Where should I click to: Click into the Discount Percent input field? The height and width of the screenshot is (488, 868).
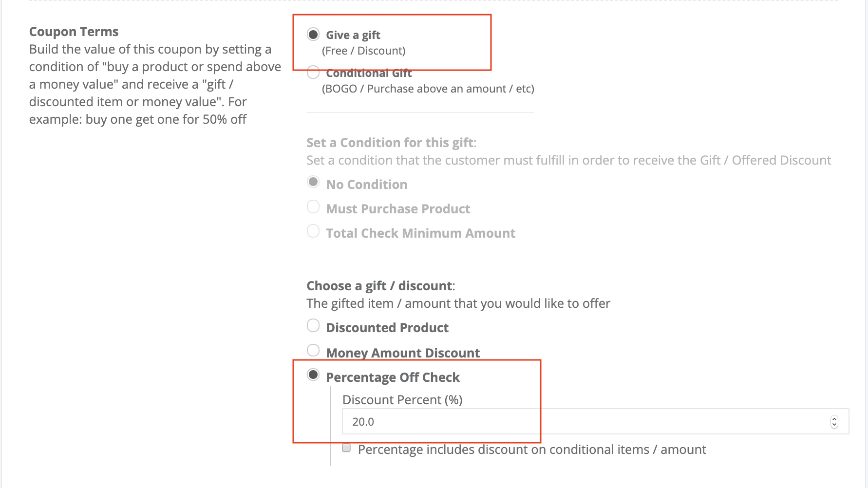click(x=595, y=421)
